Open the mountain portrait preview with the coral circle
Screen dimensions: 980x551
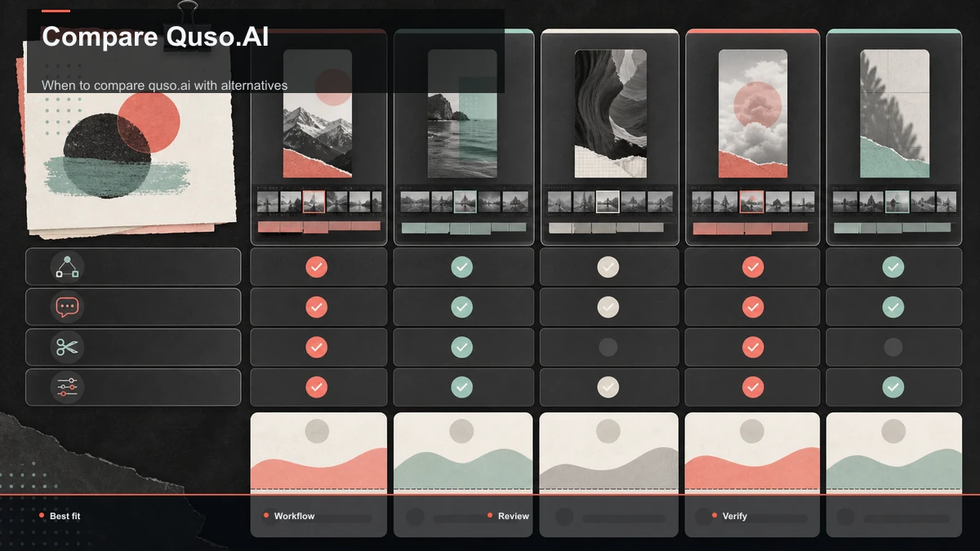[318, 113]
